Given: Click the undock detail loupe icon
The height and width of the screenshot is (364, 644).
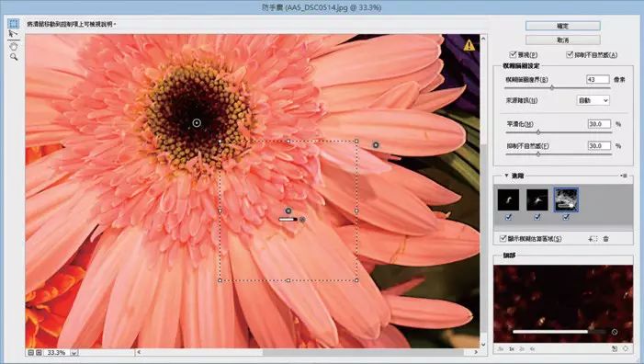Looking at the screenshot, I should pos(615,348).
